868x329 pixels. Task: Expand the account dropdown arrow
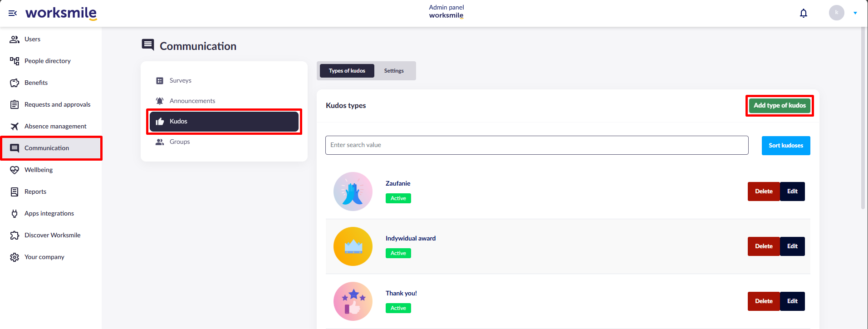pos(855,13)
